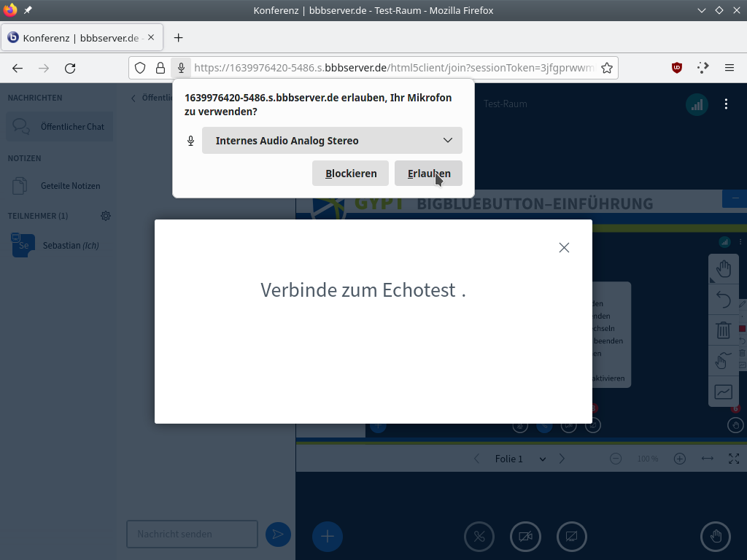
Task: Zoom in on the presentation
Action: [x=680, y=459]
